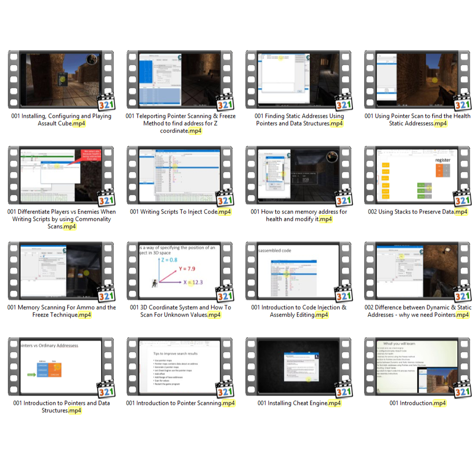The width and height of the screenshot is (476, 476).
Task: Select the '001 Installing Cheat Engine' video thumbnail
Action: pyautogui.click(x=298, y=366)
